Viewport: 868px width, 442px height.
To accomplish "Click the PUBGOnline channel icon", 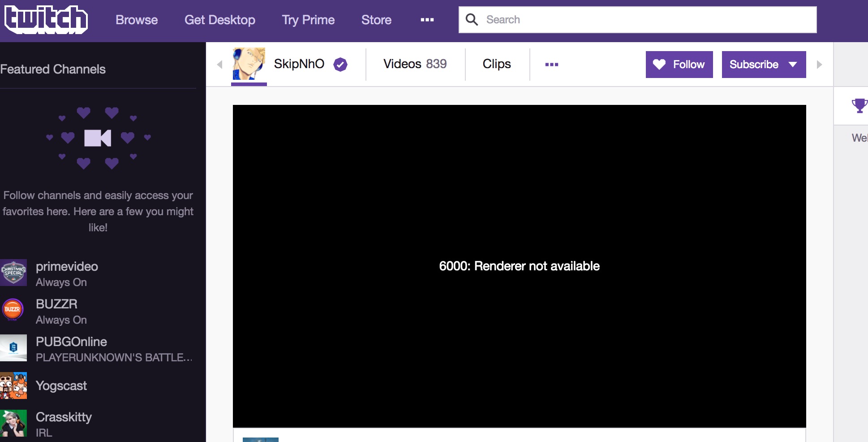I will click(x=14, y=348).
